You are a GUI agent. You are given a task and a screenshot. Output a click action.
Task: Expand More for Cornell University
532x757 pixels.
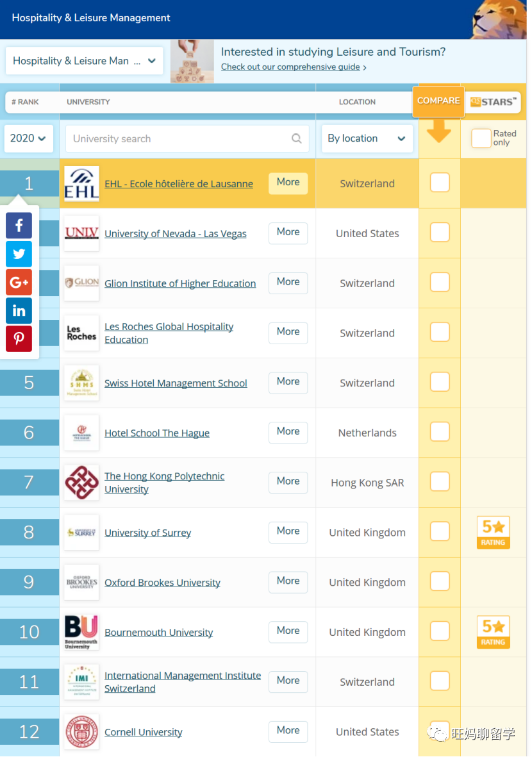click(x=288, y=731)
